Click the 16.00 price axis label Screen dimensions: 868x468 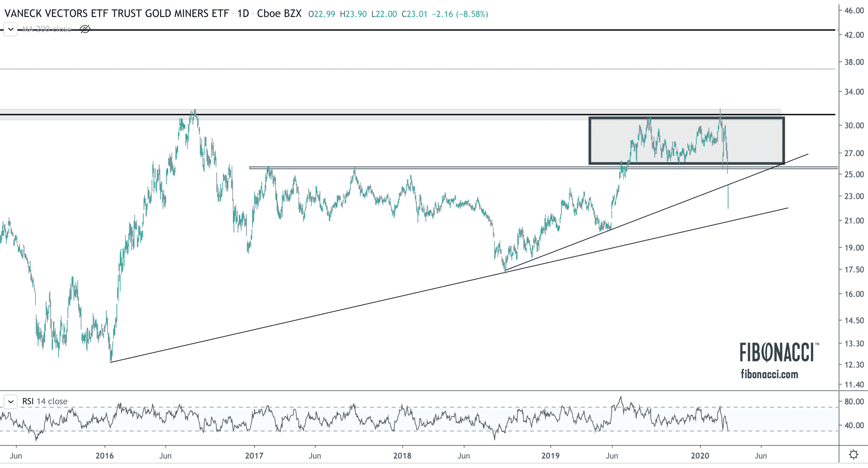854,294
